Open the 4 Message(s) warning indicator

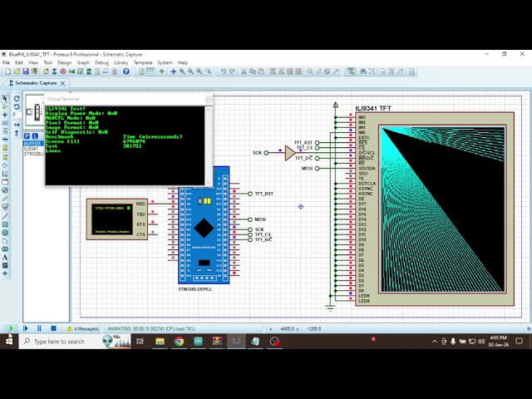[83, 329]
